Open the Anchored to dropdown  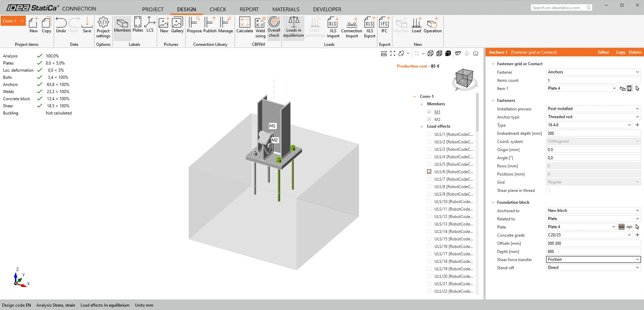(x=593, y=210)
